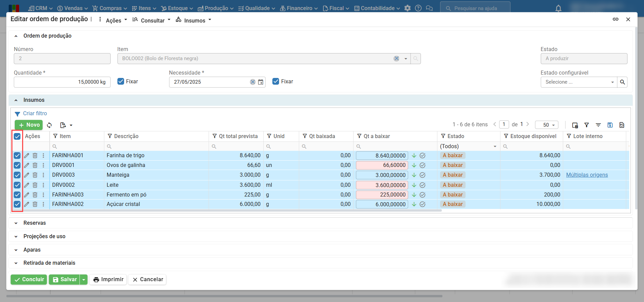Open notifications bell icon
The image size is (644, 302).
click(558, 8)
